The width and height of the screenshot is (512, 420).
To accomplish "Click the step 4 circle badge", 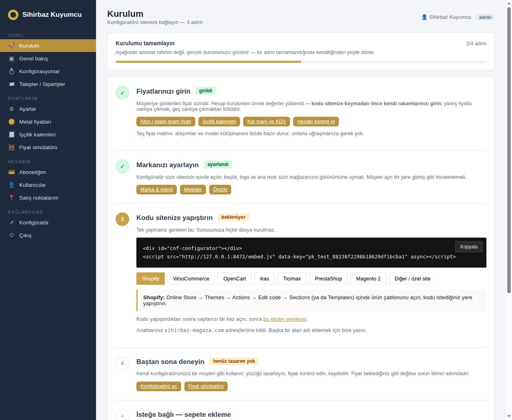I will (x=122, y=363).
